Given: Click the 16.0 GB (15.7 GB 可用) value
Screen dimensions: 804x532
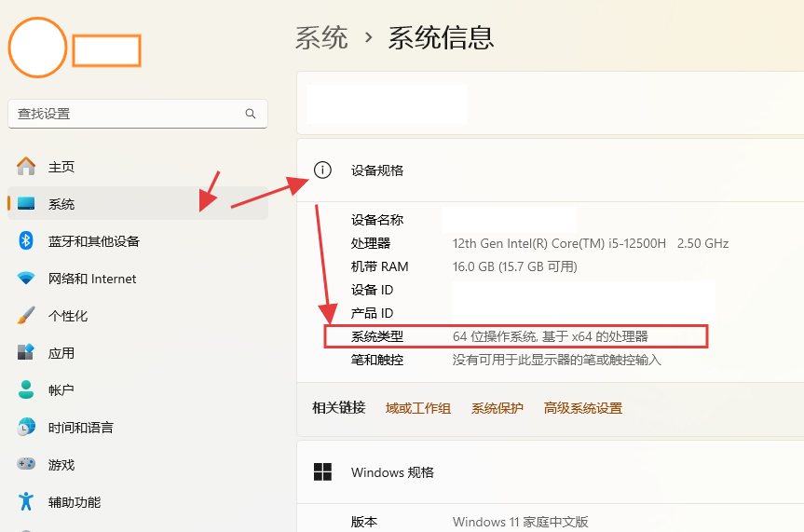Looking at the screenshot, I should (x=515, y=266).
